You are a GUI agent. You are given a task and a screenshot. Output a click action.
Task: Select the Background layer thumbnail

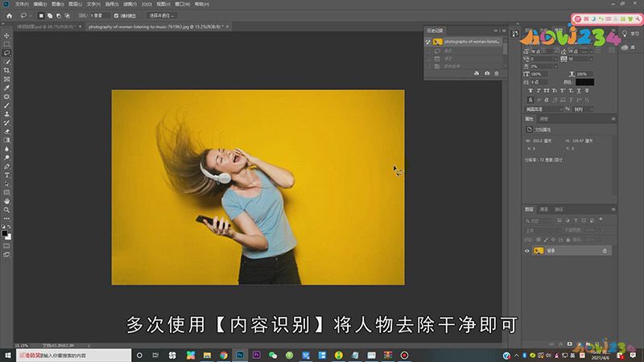pos(539,251)
